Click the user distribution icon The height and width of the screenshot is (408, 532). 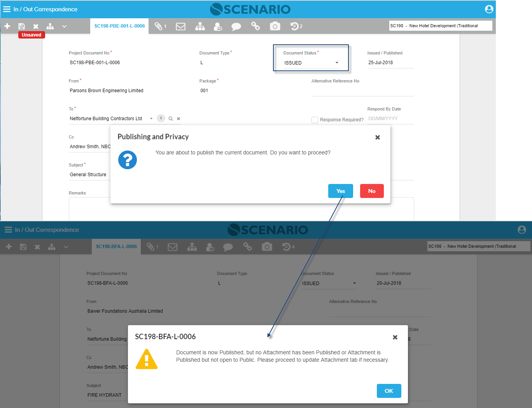tap(218, 26)
